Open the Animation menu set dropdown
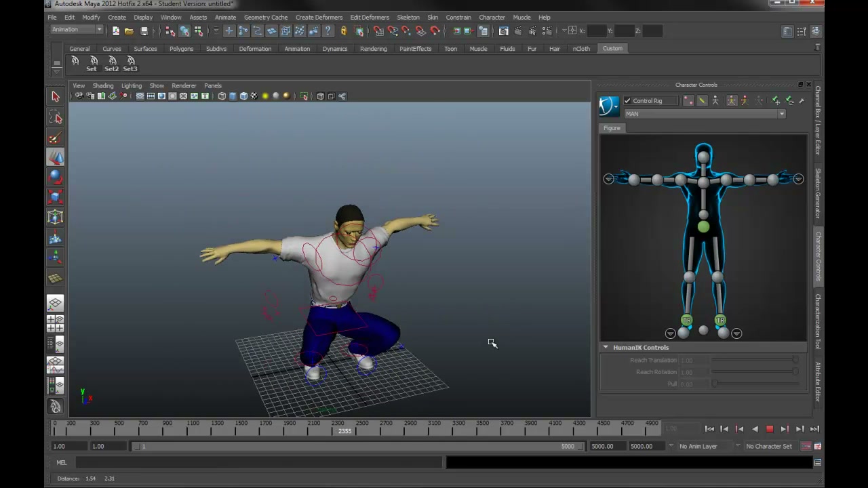The height and width of the screenshot is (488, 868). point(77,30)
